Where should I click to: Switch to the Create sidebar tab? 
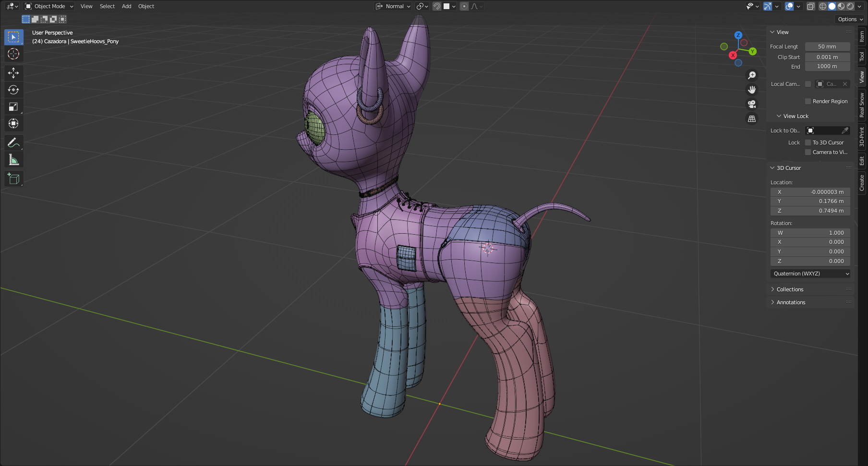tap(862, 183)
